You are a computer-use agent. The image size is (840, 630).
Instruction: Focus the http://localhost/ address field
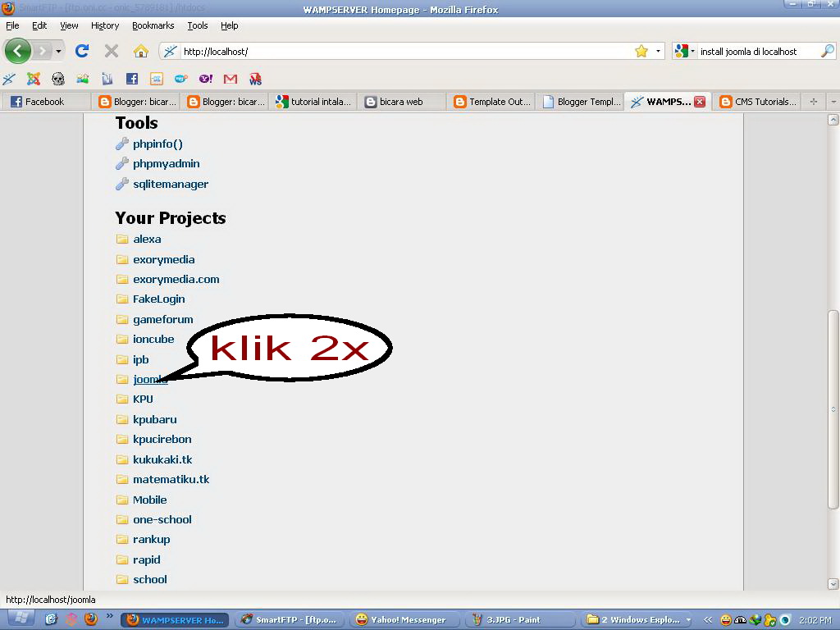[407, 52]
